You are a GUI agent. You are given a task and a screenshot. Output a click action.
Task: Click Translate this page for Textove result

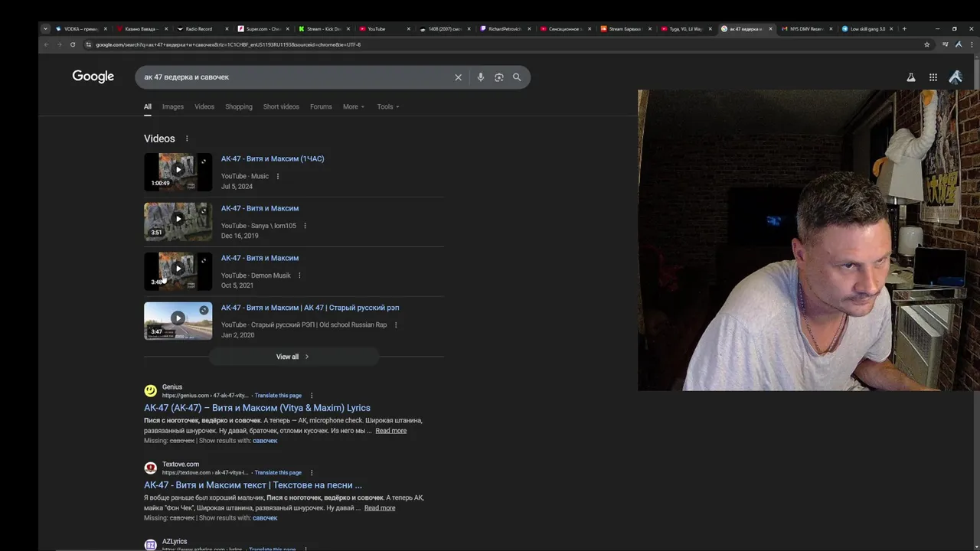pyautogui.click(x=278, y=473)
